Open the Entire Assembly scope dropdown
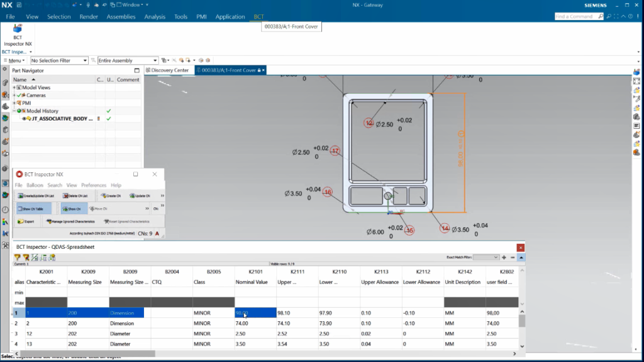This screenshot has width=644, height=362. [128, 60]
